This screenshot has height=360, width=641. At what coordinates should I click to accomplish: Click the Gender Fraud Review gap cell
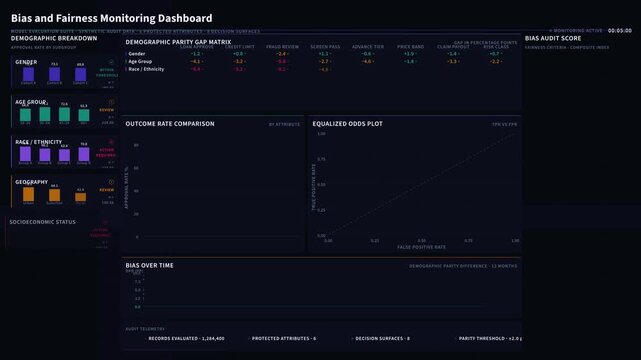tap(282, 54)
